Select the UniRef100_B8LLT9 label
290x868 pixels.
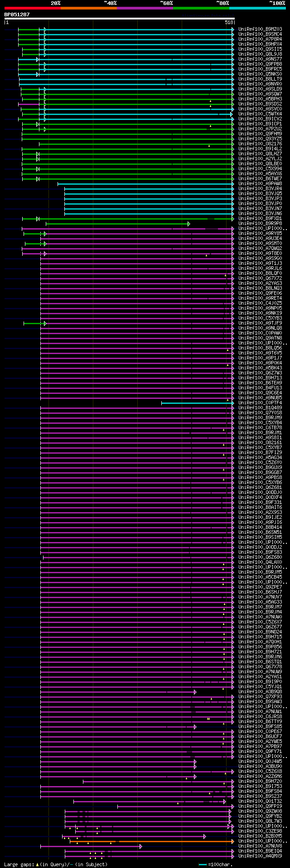coord(260,79)
